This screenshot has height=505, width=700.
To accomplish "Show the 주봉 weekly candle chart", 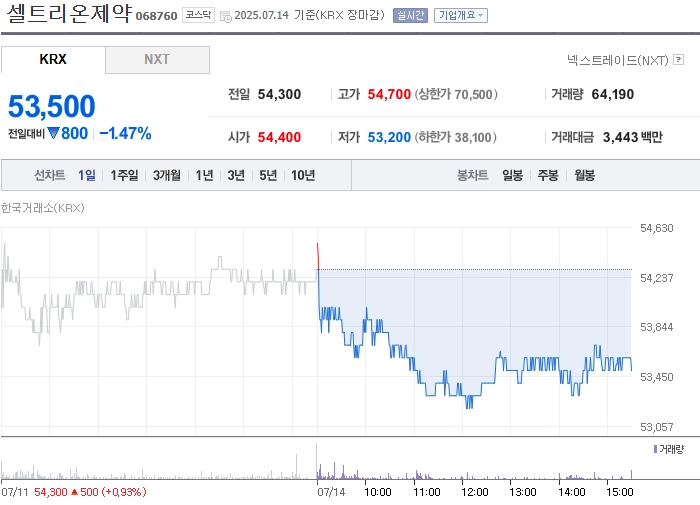I will (x=548, y=175).
